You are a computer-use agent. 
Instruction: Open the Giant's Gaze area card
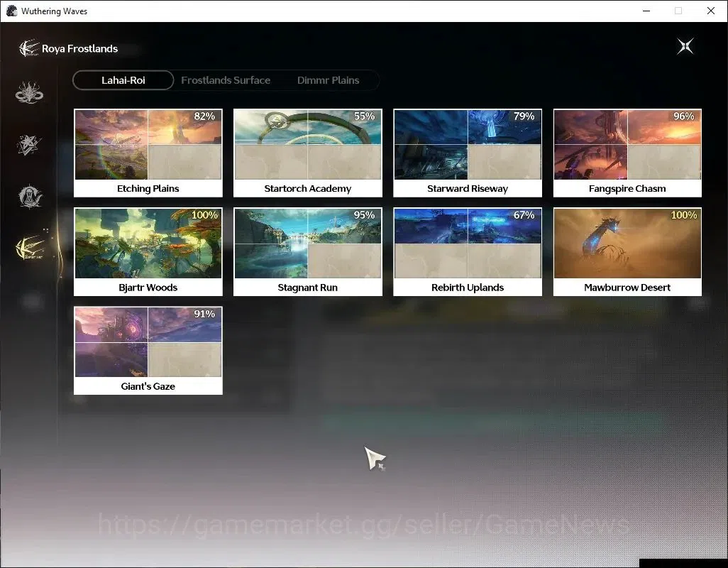click(x=148, y=351)
